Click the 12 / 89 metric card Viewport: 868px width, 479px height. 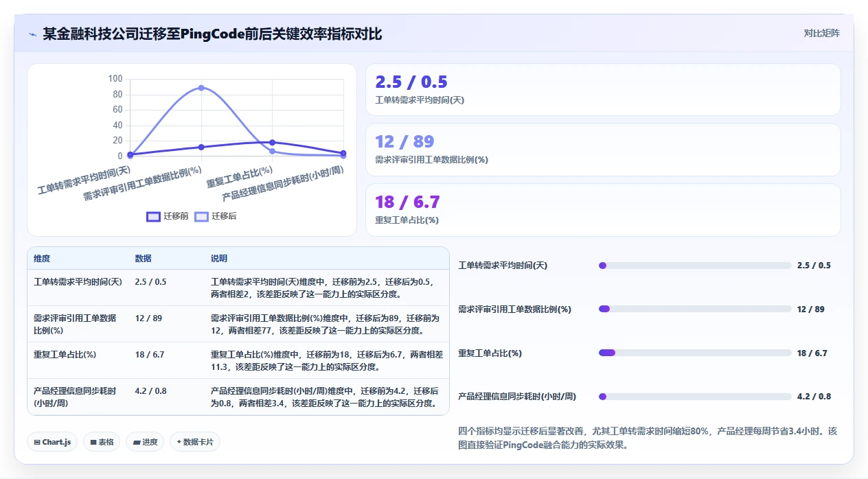(x=603, y=150)
